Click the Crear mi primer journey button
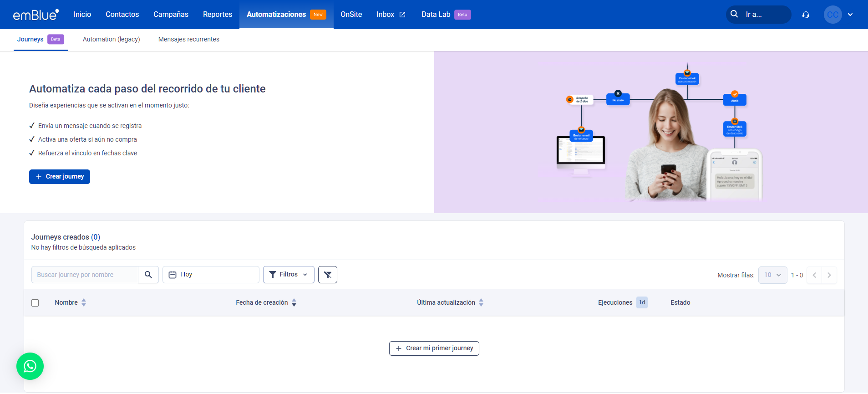 click(434, 348)
